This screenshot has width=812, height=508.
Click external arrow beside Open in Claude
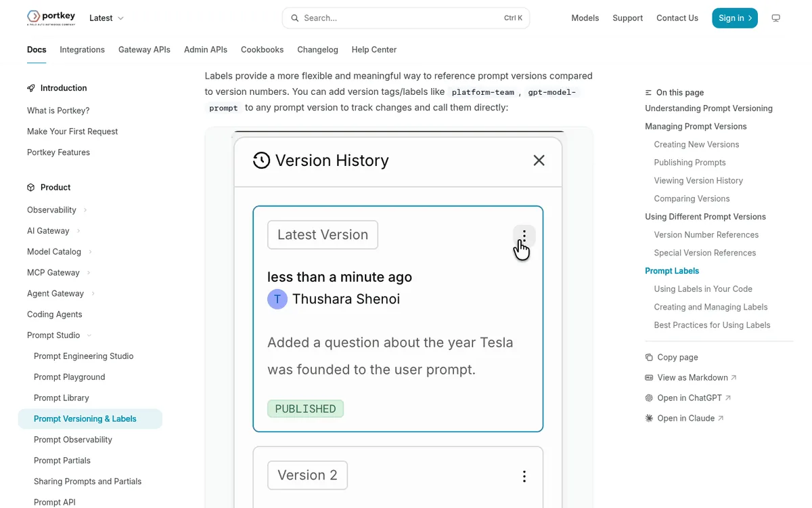tap(721, 419)
